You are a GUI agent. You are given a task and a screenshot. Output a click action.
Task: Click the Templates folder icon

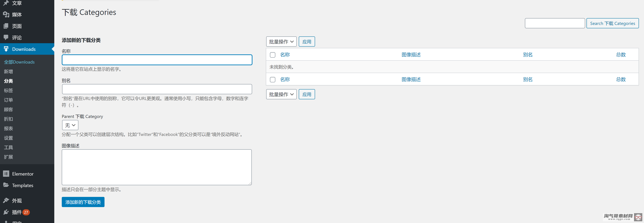point(6,185)
